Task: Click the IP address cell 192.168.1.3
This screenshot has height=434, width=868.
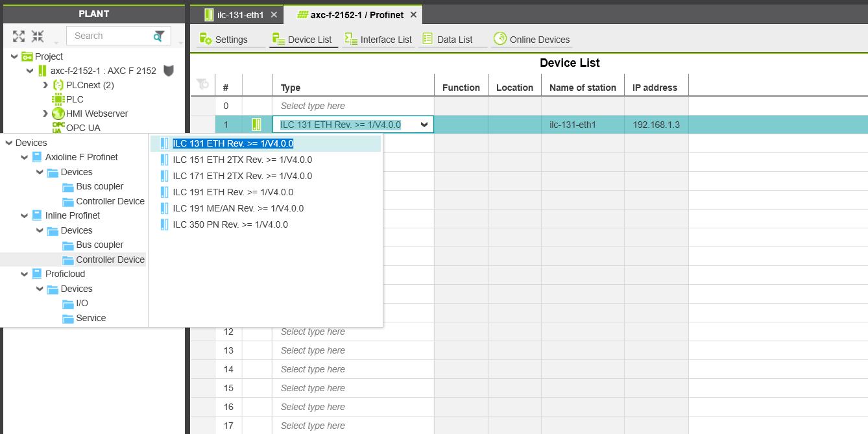Action: point(657,125)
